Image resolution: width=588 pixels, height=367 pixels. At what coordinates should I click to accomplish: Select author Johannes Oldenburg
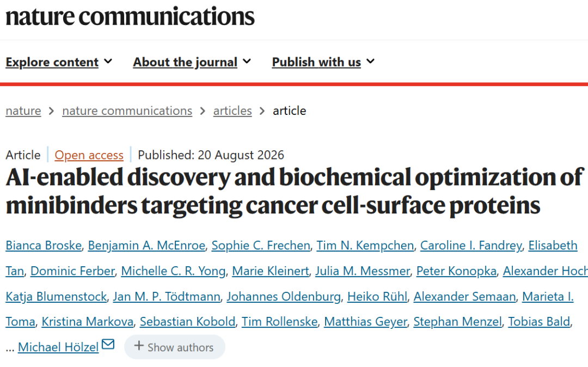point(284,297)
